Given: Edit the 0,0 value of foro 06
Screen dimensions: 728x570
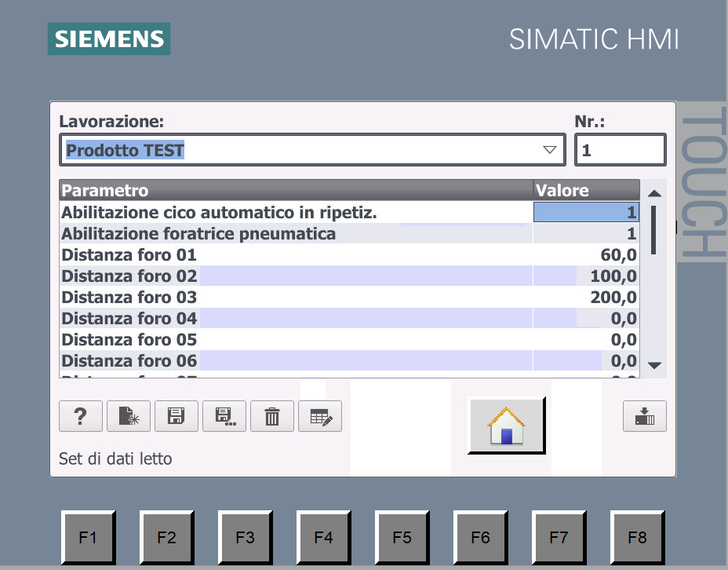Looking at the screenshot, I should pos(586,360).
